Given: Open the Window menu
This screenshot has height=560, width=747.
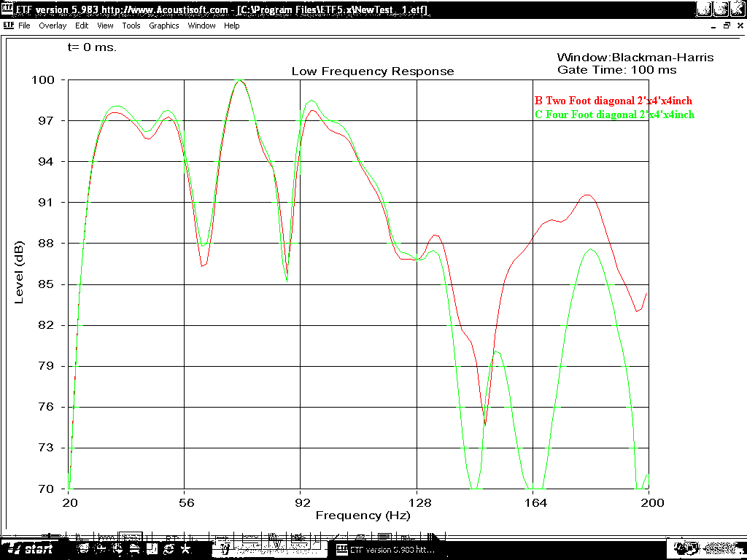Looking at the screenshot, I should pyautogui.click(x=201, y=26).
